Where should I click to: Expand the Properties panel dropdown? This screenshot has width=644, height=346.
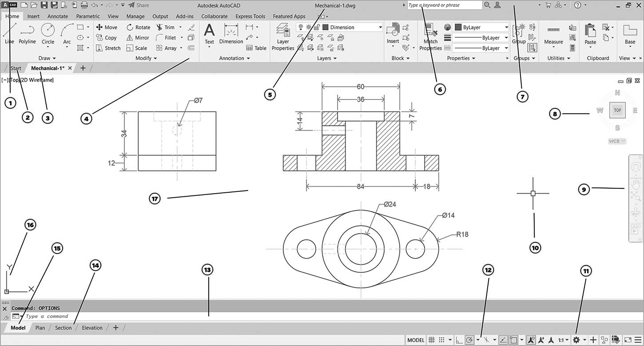[x=461, y=58]
